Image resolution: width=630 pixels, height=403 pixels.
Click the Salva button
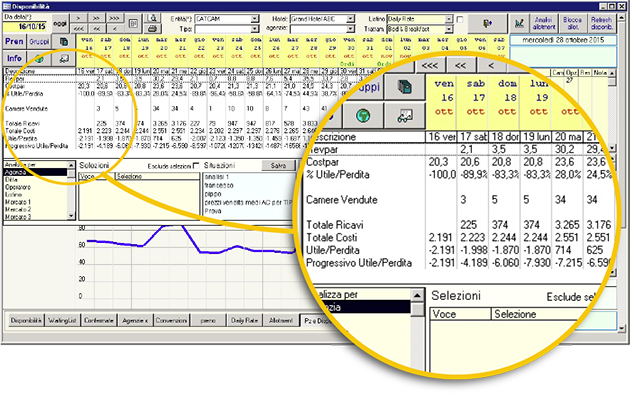(x=278, y=166)
